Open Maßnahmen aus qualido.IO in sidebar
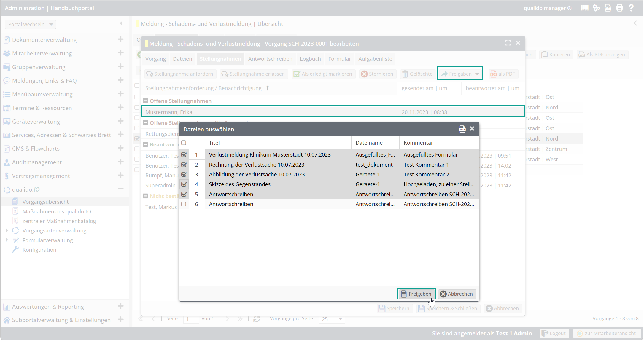This screenshot has height=341, width=644. [57, 211]
